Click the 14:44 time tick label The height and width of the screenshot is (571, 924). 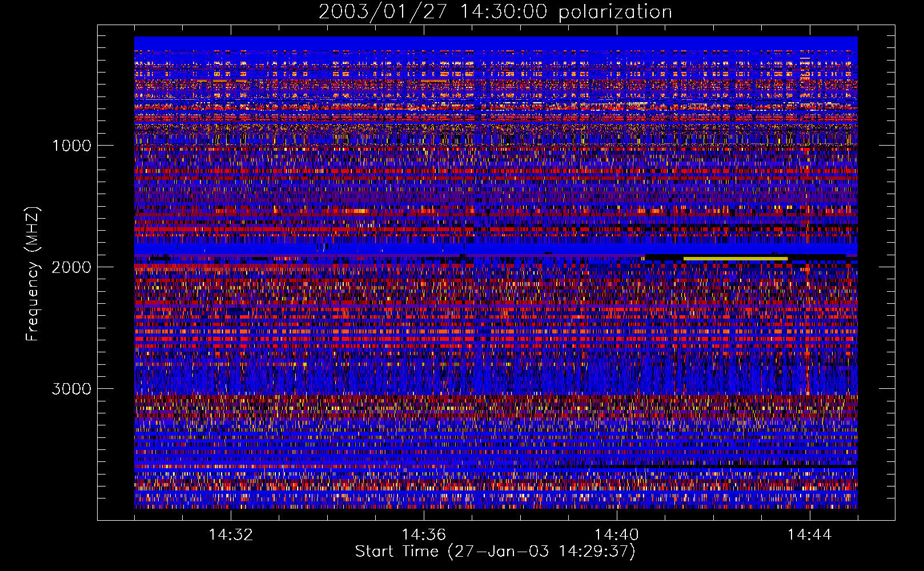pos(810,535)
